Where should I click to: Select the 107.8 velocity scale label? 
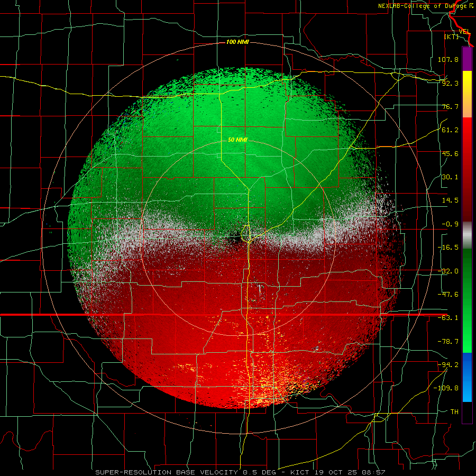(x=448, y=59)
